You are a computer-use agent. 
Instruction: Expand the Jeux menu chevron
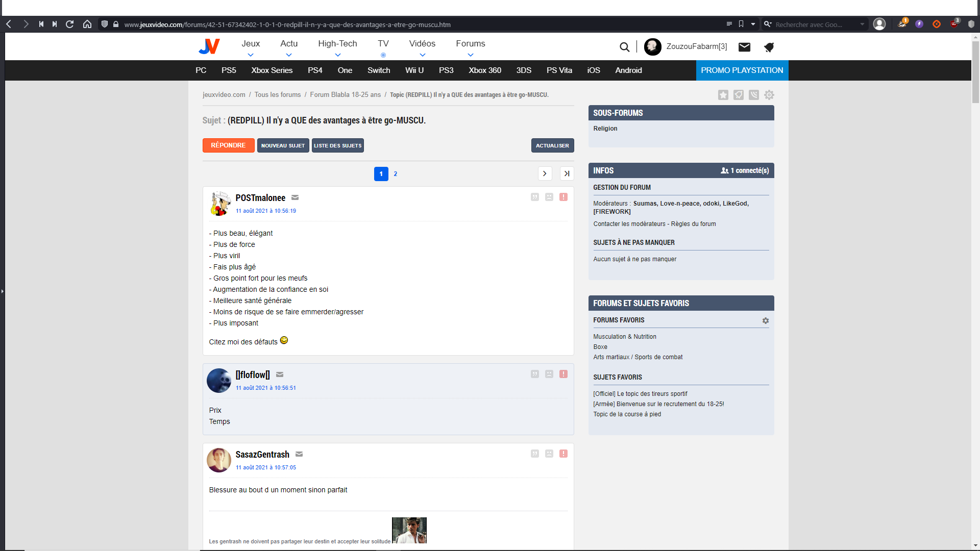(251, 55)
